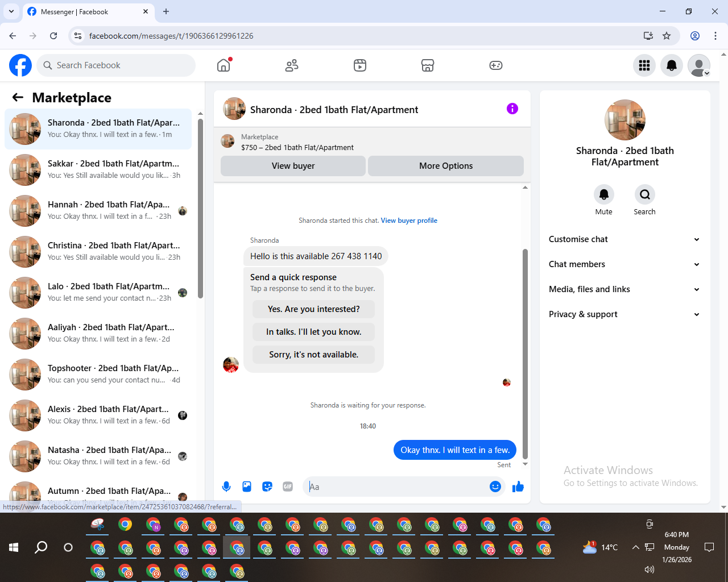
Task: Choose a sticker
Action: coord(267,487)
